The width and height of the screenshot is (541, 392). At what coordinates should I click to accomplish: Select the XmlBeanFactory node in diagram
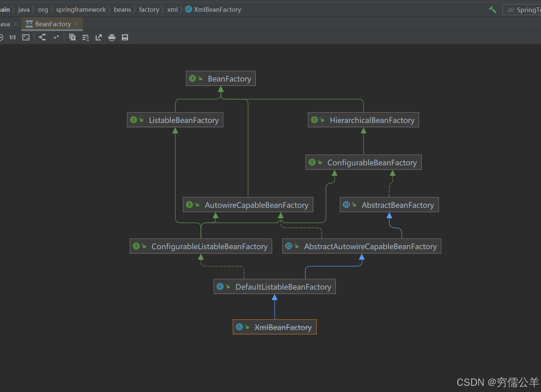pyautogui.click(x=275, y=327)
